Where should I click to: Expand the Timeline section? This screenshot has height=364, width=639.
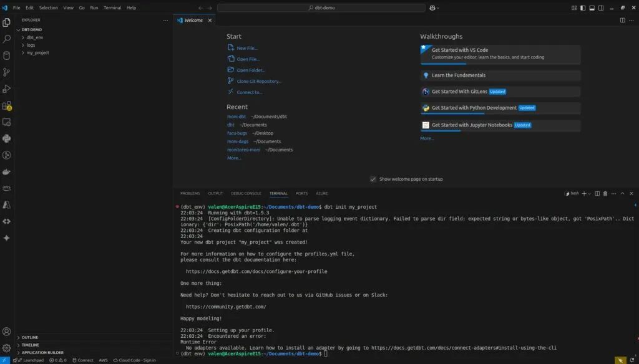point(30,345)
